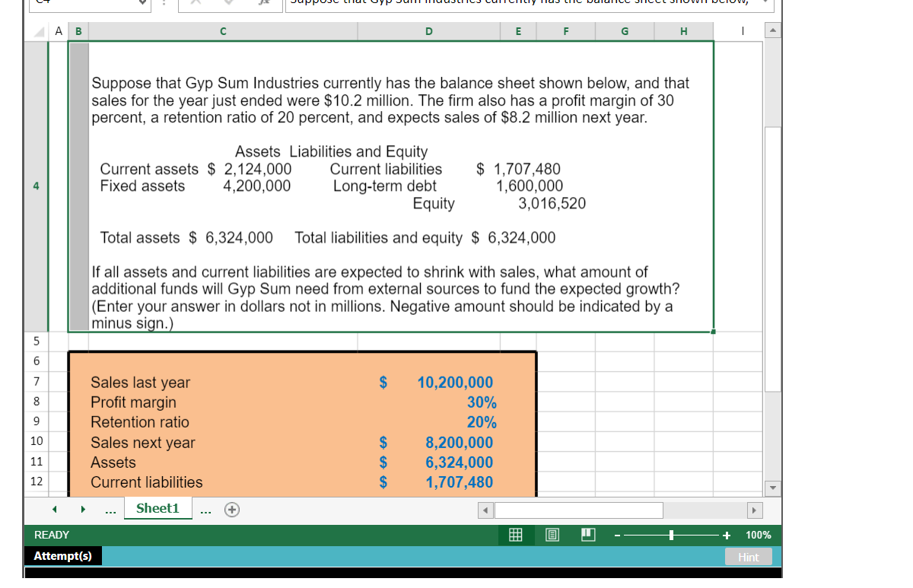This screenshot has width=913, height=588.
Task: Switch to Page Layout view
Action: 551,535
